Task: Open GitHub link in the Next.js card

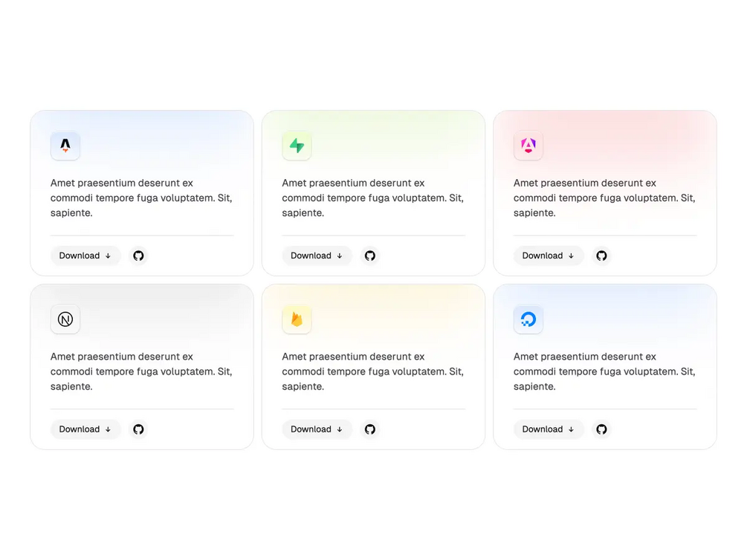Action: [x=138, y=429]
